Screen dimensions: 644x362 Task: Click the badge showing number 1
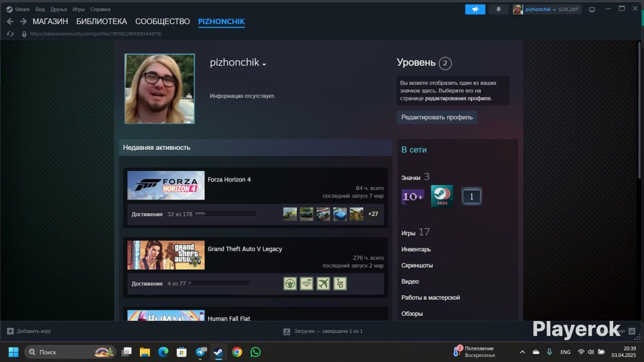click(x=471, y=197)
